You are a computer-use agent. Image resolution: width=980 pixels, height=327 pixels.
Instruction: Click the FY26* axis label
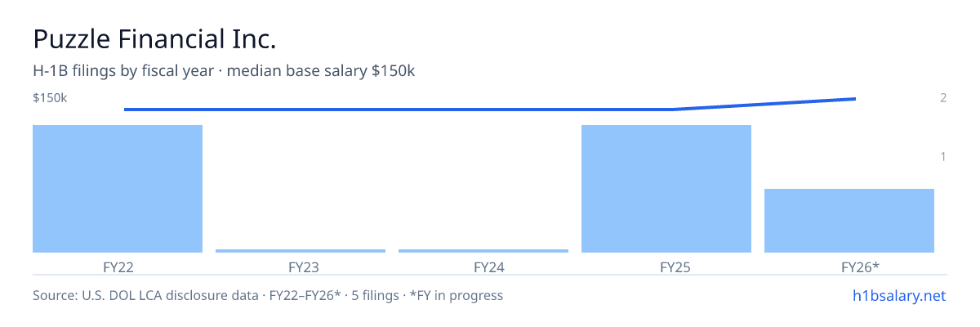[860, 267]
